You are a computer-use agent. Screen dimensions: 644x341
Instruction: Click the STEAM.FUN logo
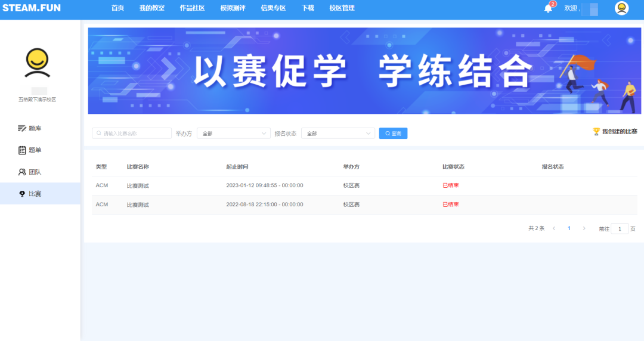pos(31,8)
